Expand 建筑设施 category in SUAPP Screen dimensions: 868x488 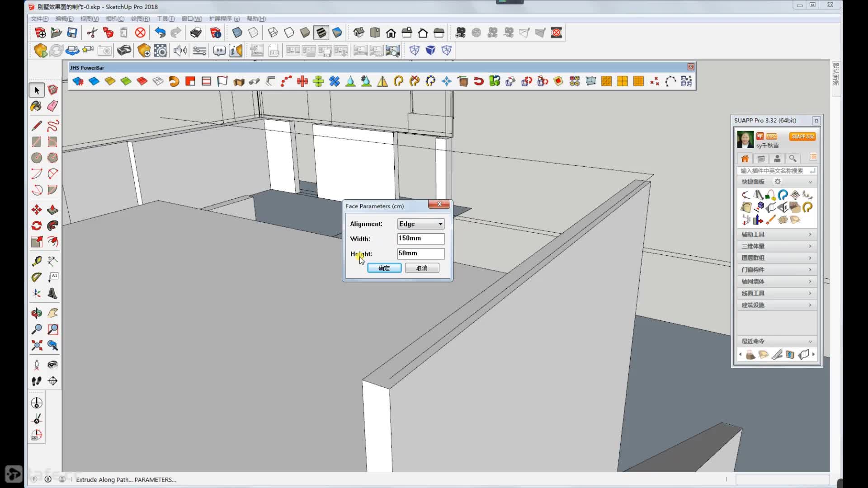click(x=776, y=305)
